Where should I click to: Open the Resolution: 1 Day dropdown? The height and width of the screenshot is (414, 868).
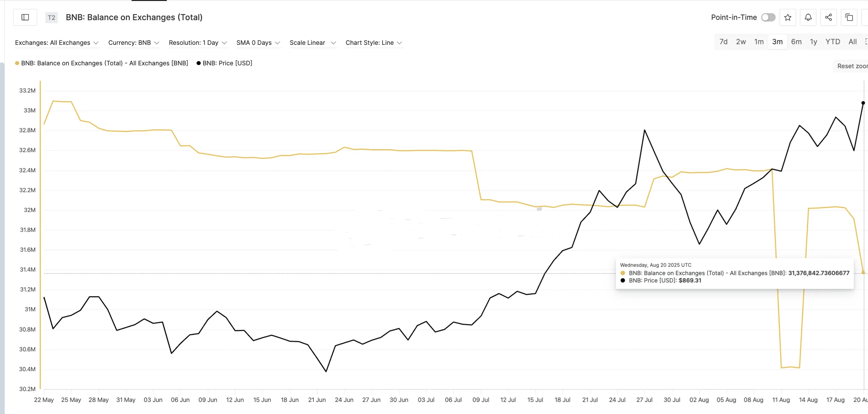pos(198,43)
